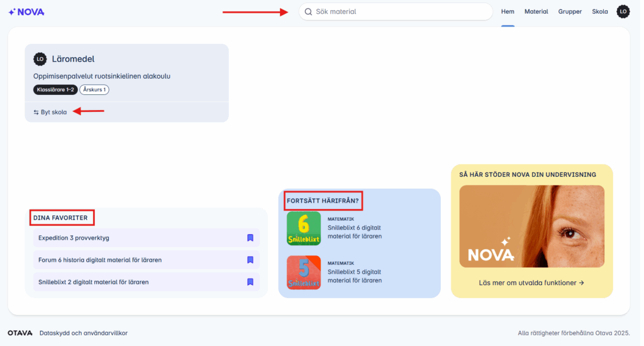The image size is (644, 346).
Task: Click the NOVA promotional image
Action: pyautogui.click(x=532, y=226)
